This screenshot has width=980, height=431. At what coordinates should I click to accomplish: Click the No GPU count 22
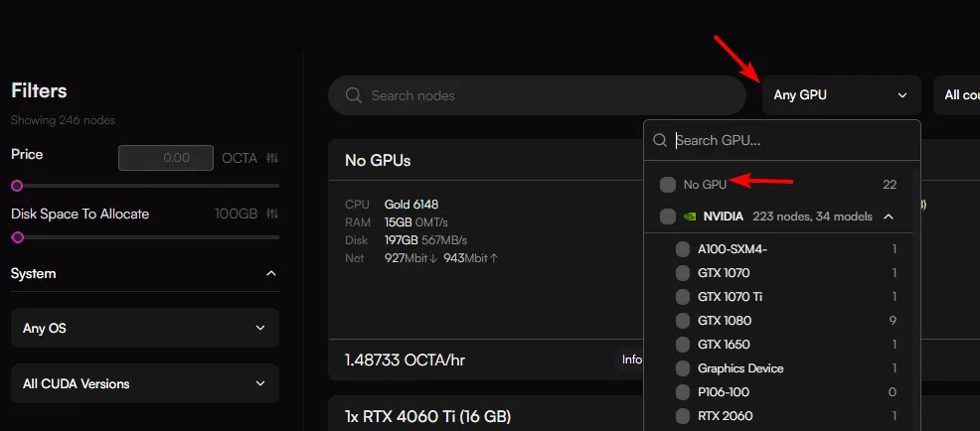tap(890, 185)
